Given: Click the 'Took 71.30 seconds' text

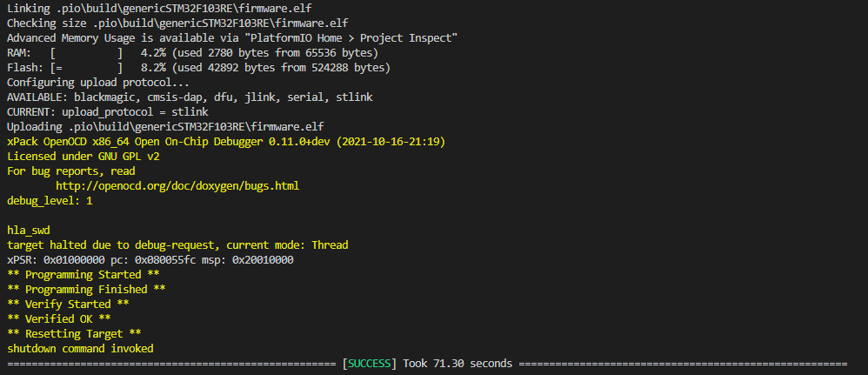Looking at the screenshot, I should [457, 363].
